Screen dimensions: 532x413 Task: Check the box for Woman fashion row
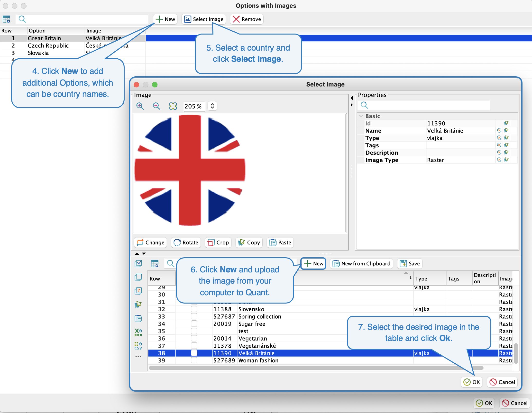[x=194, y=360]
